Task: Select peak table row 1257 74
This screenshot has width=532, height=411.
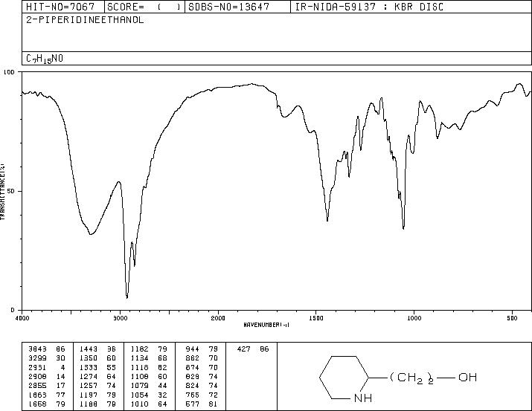Action: click(x=97, y=386)
